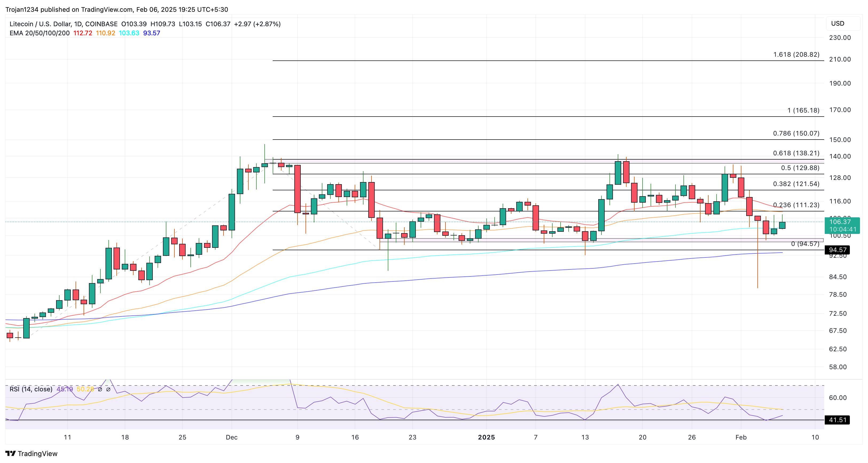
Task: Click the 230.00 price axis label
Action: pyautogui.click(x=840, y=37)
